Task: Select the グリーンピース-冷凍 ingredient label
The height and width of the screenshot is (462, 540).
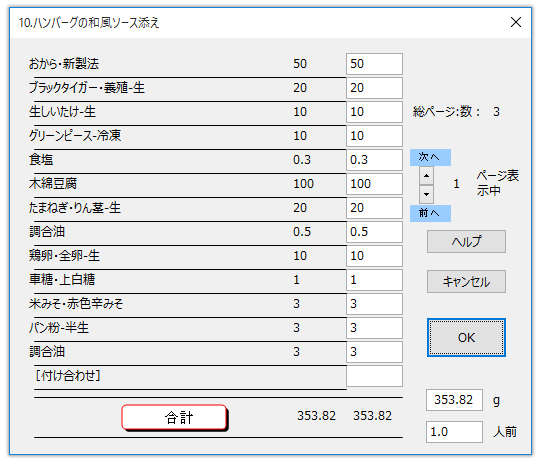Action: point(75,136)
